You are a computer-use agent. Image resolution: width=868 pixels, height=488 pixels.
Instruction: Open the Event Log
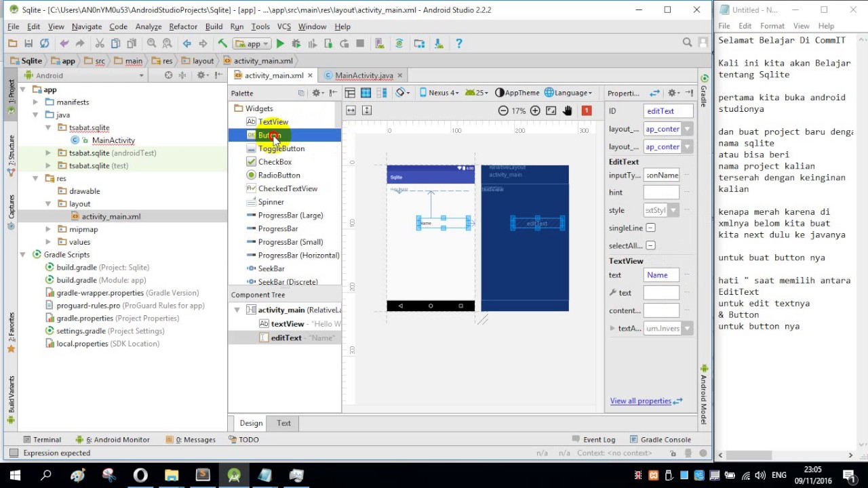pyautogui.click(x=593, y=439)
